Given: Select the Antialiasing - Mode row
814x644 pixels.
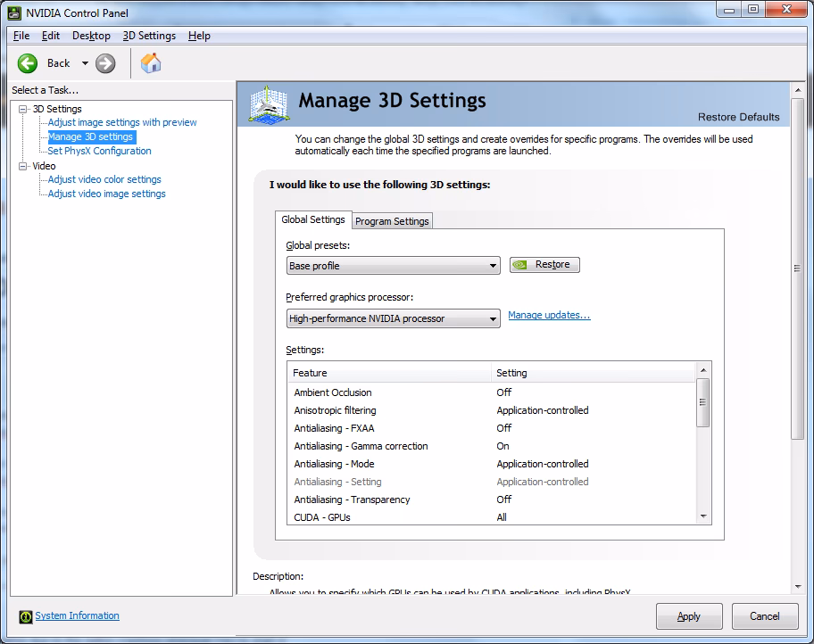Looking at the screenshot, I should (x=491, y=464).
